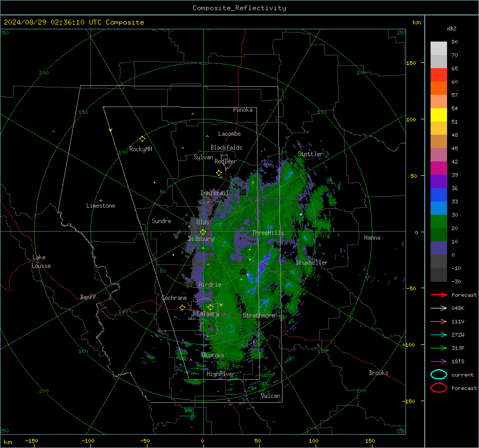This screenshot has width=479, height=448.
Task: Select the yellow 51-54 dBZ swatch
Action: (439, 115)
